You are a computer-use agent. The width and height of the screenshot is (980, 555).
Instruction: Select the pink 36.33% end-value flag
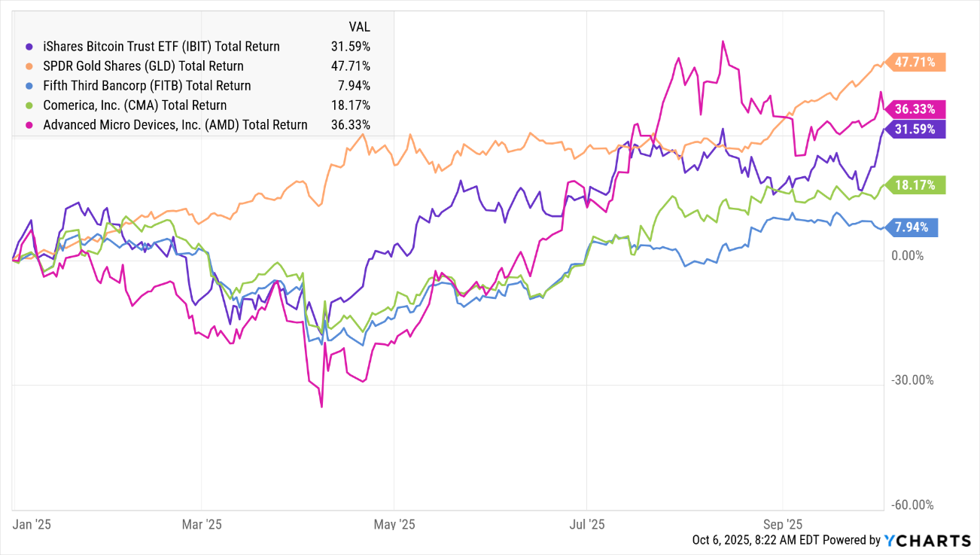(x=916, y=109)
